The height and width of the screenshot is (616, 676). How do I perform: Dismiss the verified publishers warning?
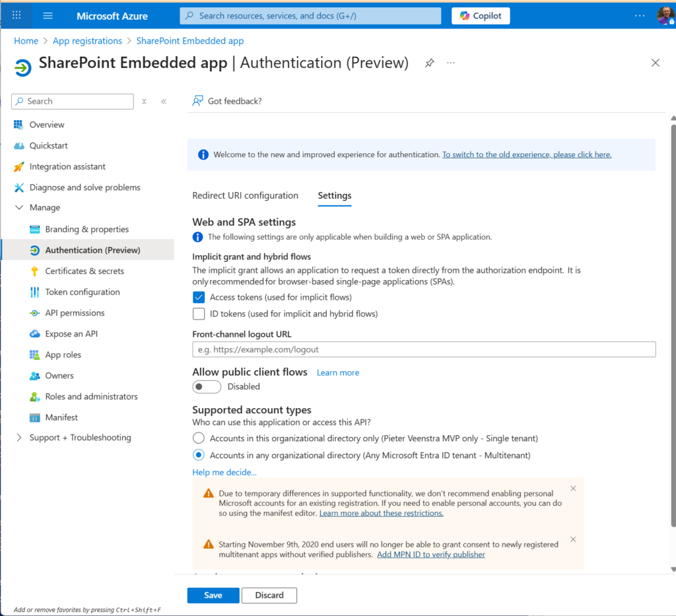coord(573,539)
